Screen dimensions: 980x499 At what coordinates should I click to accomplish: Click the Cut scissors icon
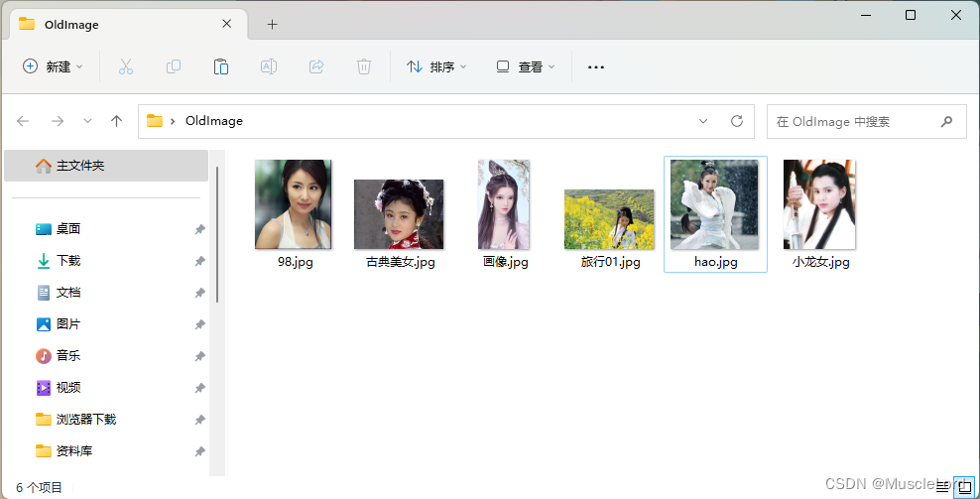[x=126, y=66]
